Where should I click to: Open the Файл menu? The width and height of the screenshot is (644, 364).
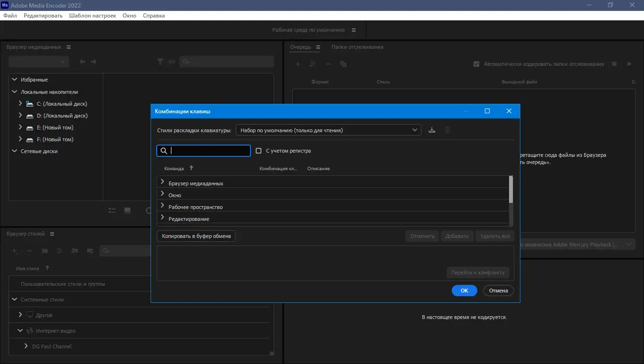(x=10, y=16)
